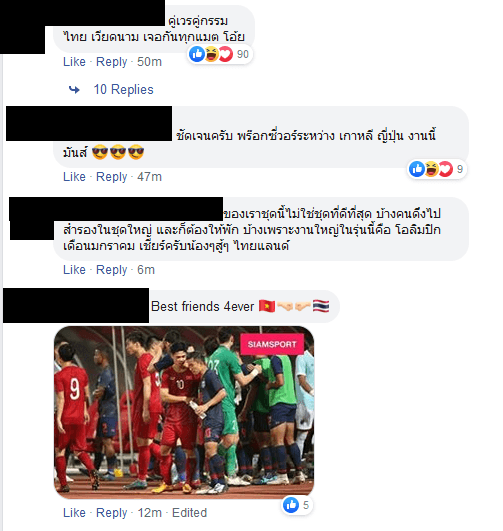
Task: Reply to the comment posted 6m ago
Action: tap(111, 270)
